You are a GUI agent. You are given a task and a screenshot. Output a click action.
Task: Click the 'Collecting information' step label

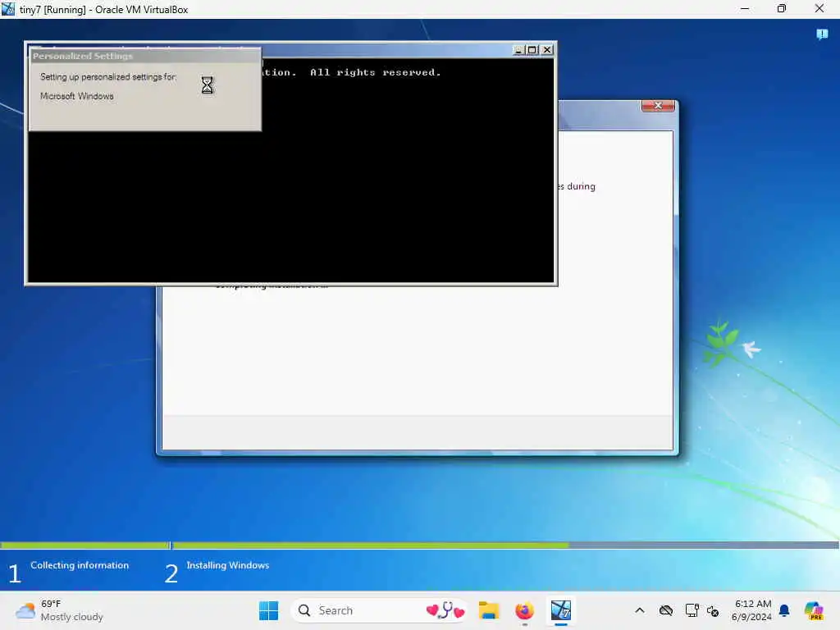tap(80, 565)
